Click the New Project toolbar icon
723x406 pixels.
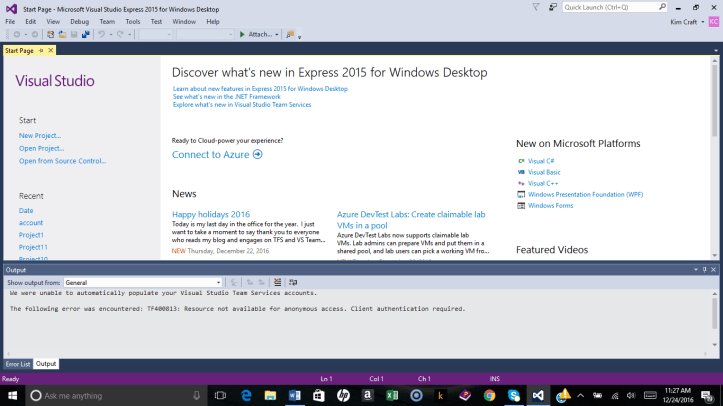tap(50, 34)
